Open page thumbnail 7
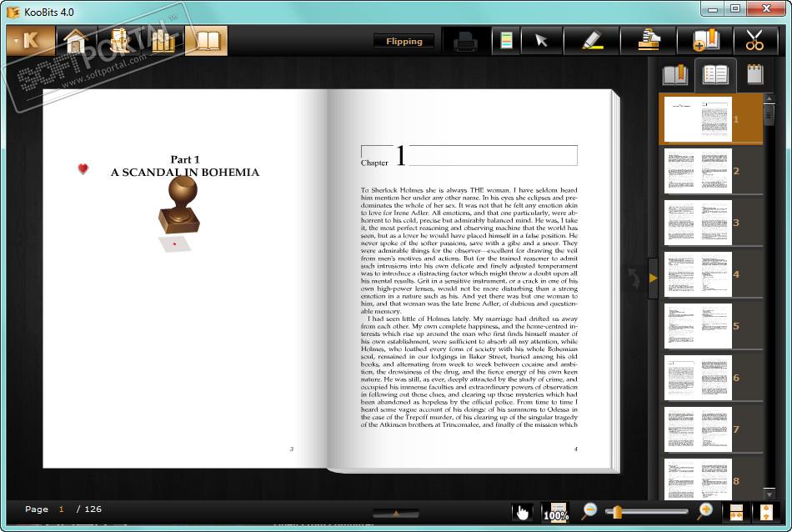This screenshot has height=532, width=792. [x=698, y=429]
